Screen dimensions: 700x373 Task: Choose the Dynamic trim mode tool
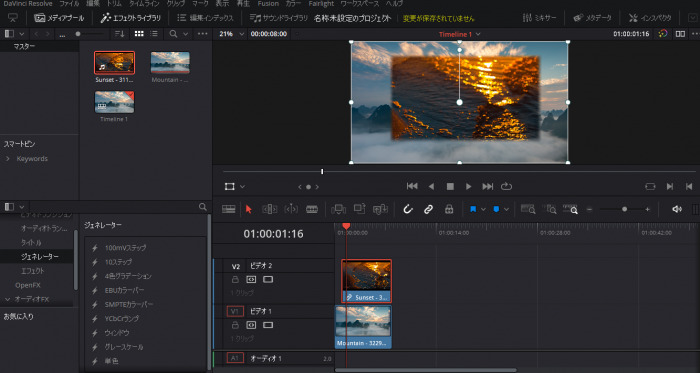(x=291, y=209)
